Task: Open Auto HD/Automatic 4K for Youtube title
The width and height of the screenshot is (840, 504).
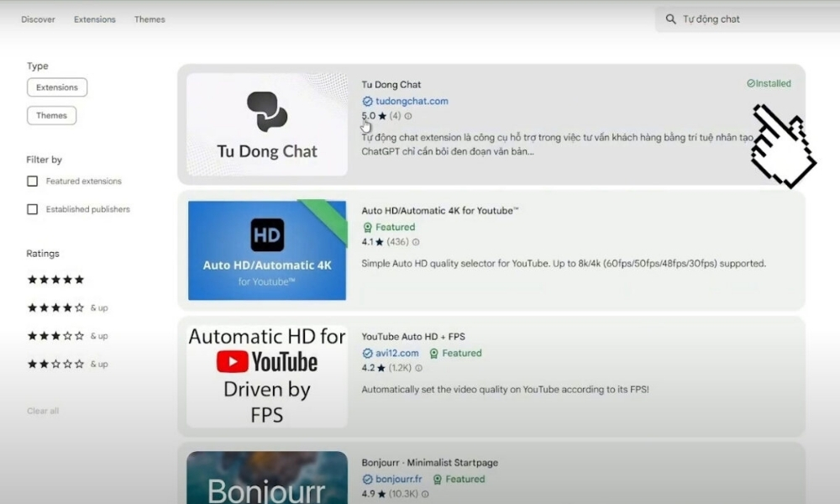Action: 440,211
